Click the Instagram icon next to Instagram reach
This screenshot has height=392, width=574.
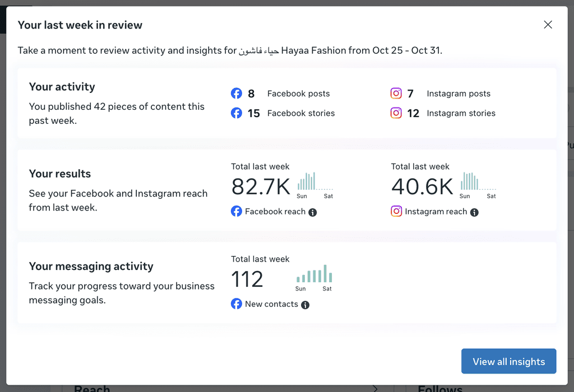(x=396, y=212)
